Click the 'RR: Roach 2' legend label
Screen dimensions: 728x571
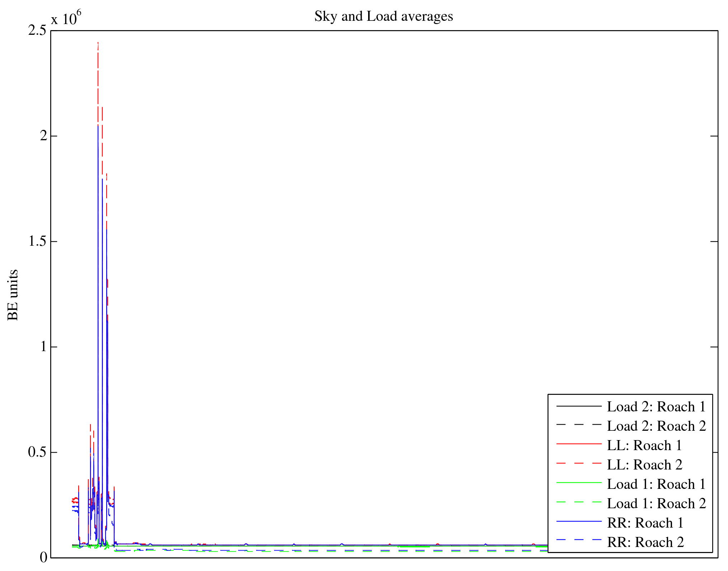[645, 542]
